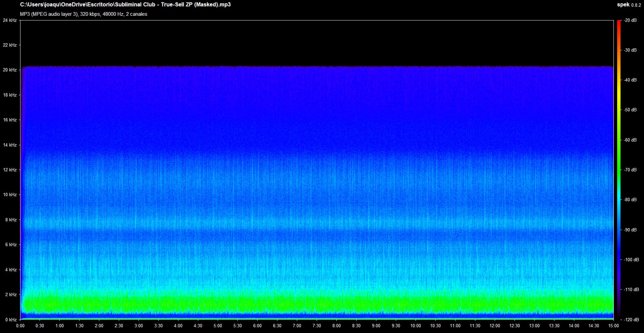
Task: Click the -120 dB scale label
Action: point(631,320)
